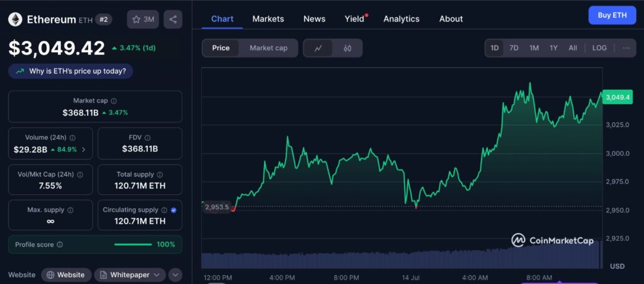The height and width of the screenshot is (284, 644).
Task: Click the verified badge beside Circulating supply
Action: pos(174,210)
